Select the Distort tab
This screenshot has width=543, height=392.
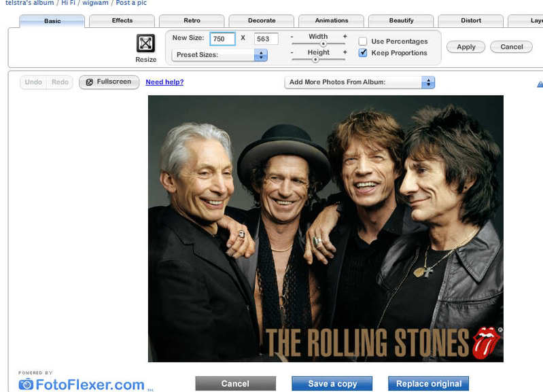[471, 20]
